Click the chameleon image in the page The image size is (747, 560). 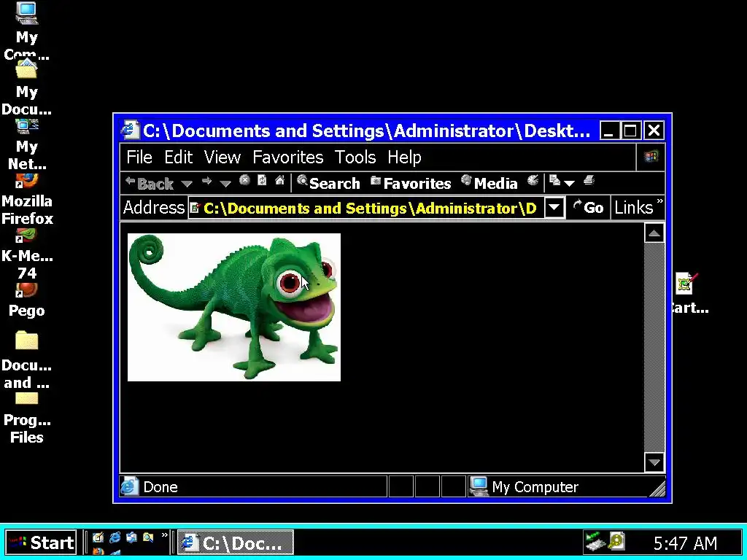pos(234,307)
